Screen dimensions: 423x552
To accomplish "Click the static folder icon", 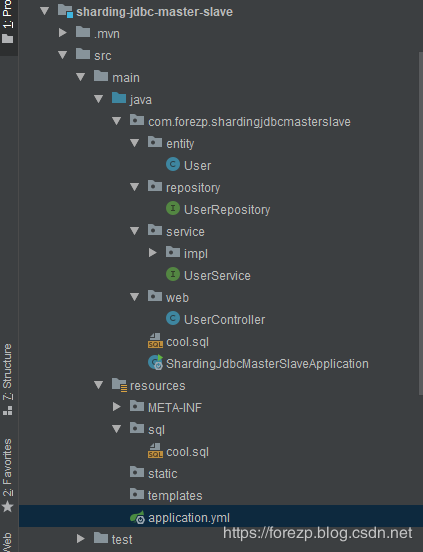I will coord(137,472).
